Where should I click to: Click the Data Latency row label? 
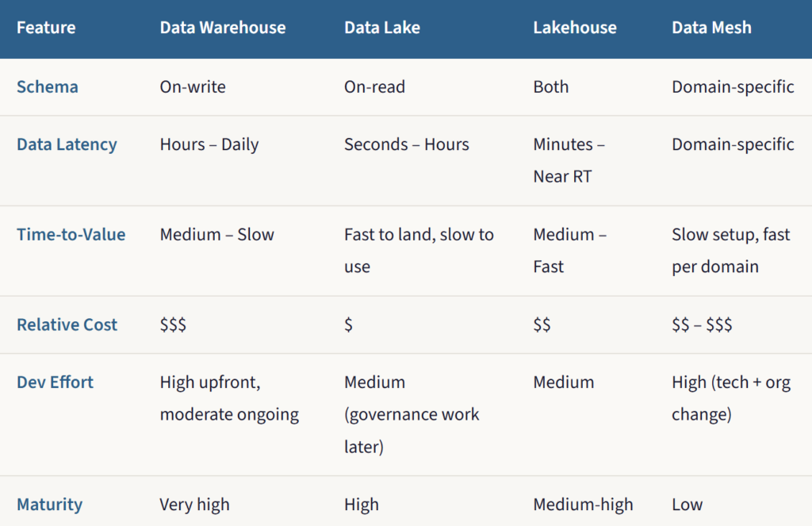click(67, 144)
